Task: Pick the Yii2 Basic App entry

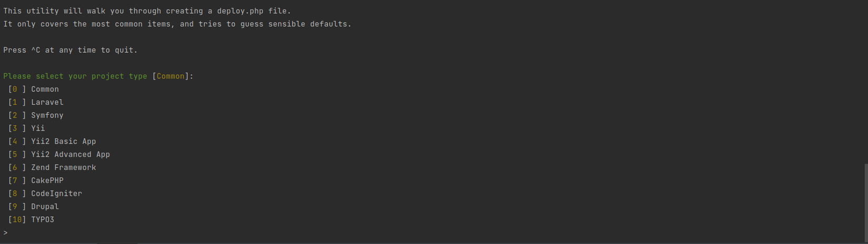Action: (x=63, y=142)
